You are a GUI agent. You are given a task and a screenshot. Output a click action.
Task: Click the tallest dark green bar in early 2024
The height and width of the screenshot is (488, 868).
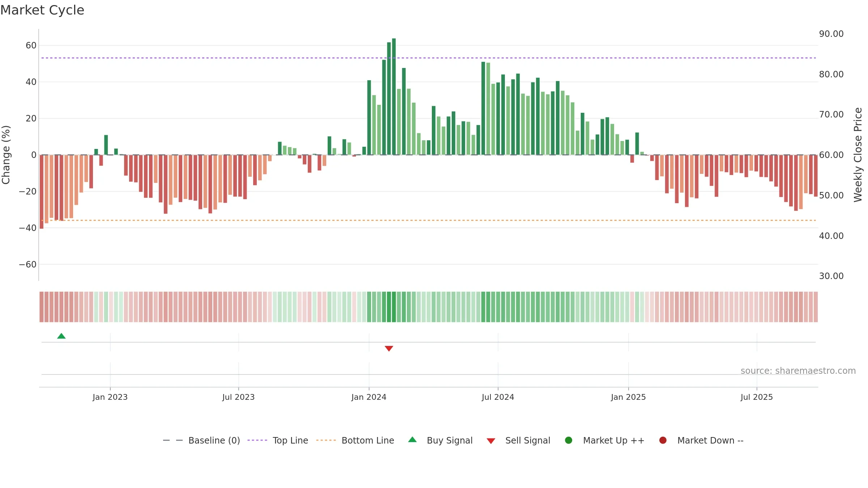click(x=394, y=97)
